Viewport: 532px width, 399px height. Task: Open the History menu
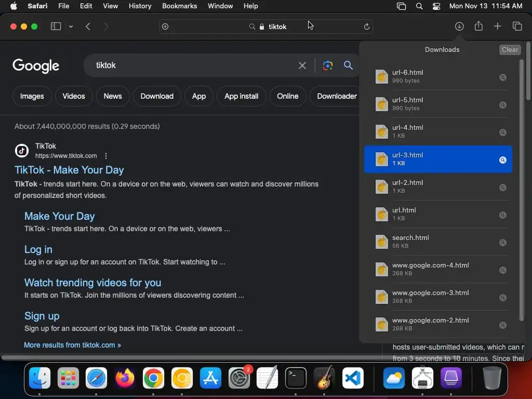click(x=140, y=6)
